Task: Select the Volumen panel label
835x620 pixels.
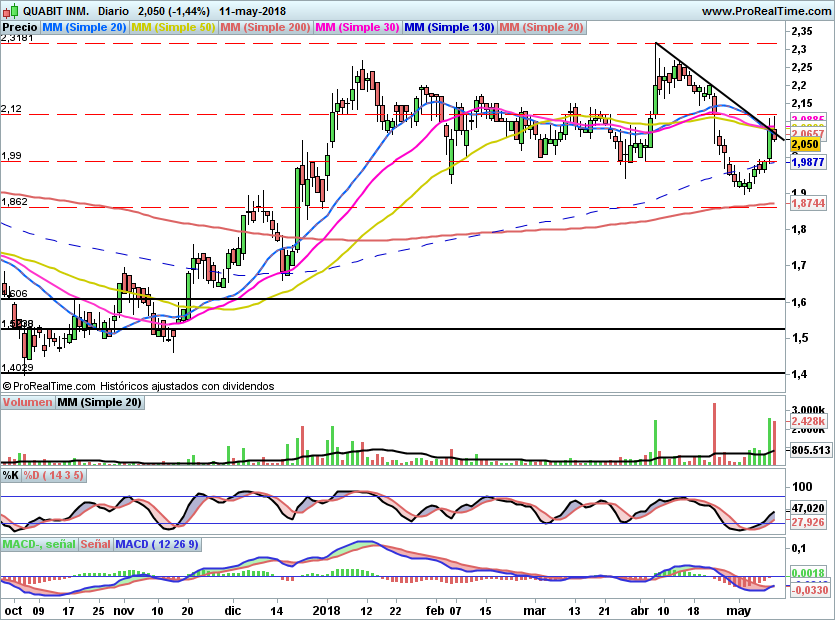Action: (x=27, y=403)
